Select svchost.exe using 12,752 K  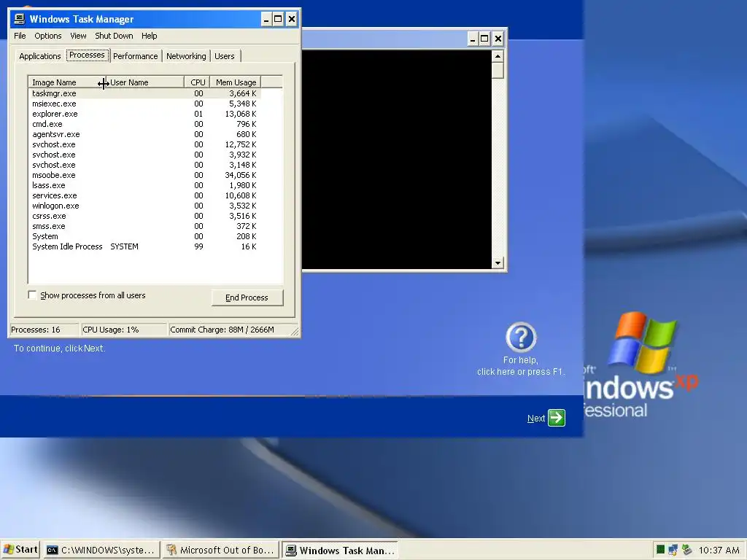(145, 145)
